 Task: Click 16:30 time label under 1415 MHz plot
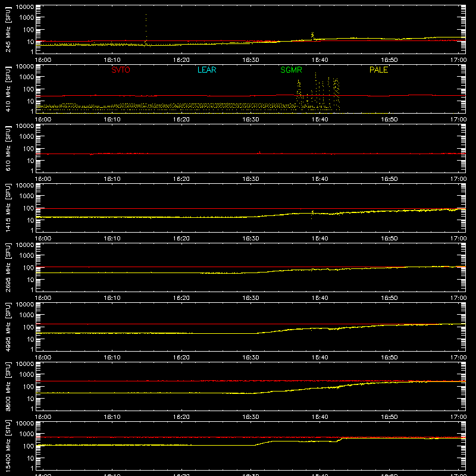250,239
